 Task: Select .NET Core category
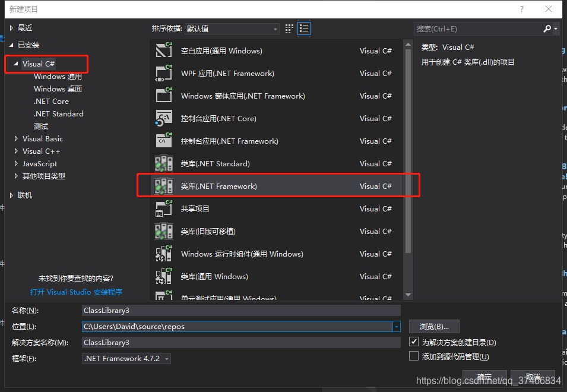(51, 101)
